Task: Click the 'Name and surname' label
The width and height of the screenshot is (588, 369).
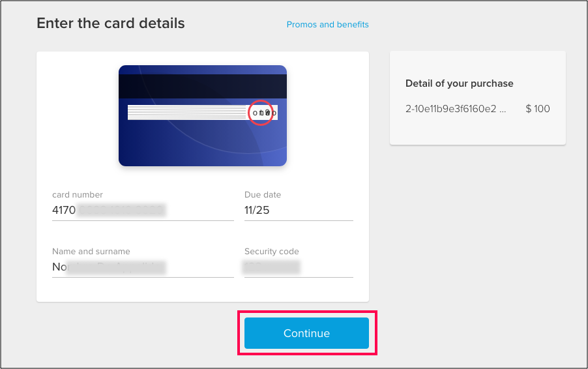Action: click(x=91, y=251)
